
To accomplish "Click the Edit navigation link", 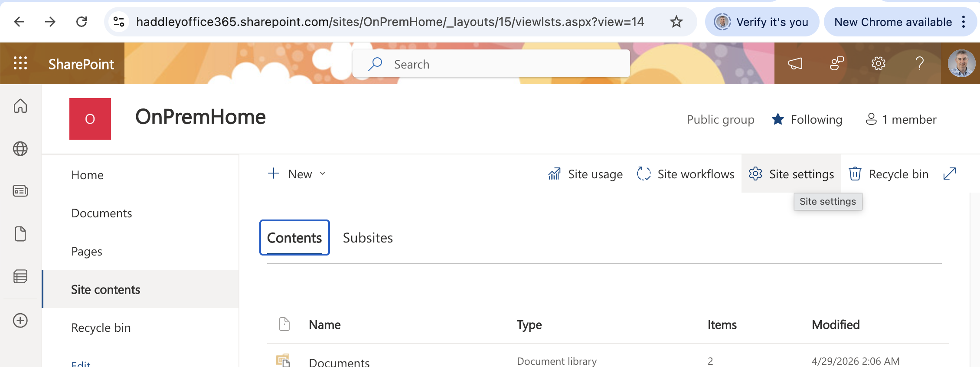I will [x=81, y=363].
